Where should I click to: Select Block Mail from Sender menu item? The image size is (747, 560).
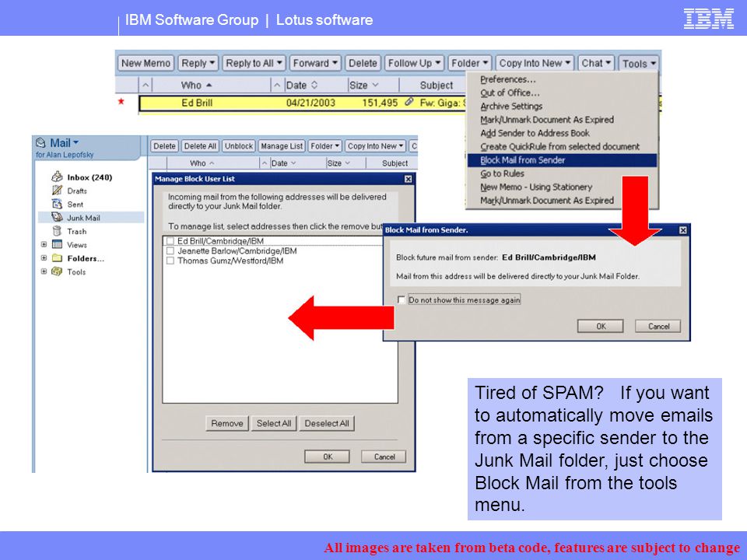562,160
